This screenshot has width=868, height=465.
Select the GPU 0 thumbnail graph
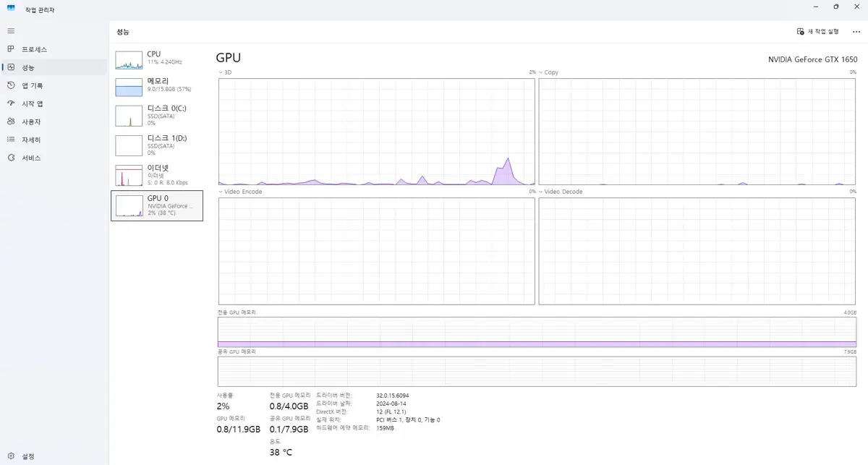[x=129, y=206]
